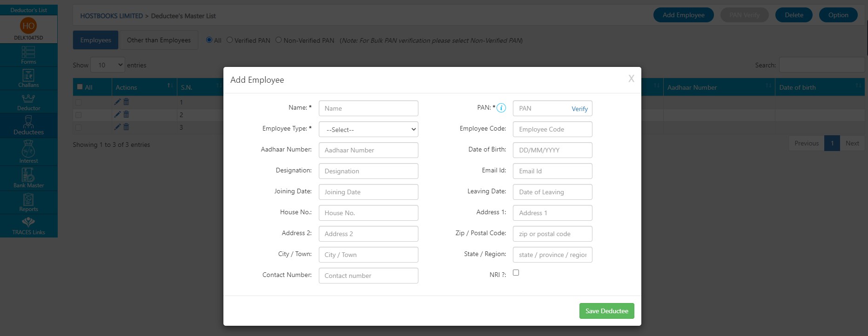Check the row 2 checkbox
The width and height of the screenshot is (868, 336).
[x=78, y=115]
